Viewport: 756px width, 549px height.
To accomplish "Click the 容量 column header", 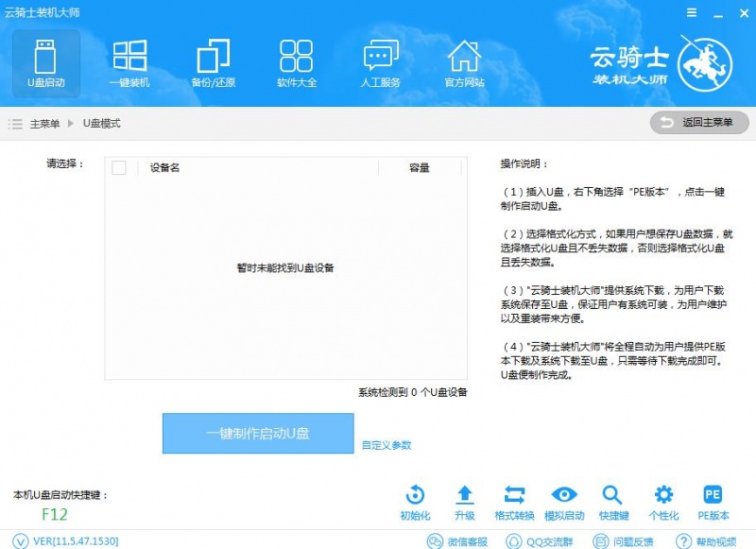I will click(x=419, y=168).
